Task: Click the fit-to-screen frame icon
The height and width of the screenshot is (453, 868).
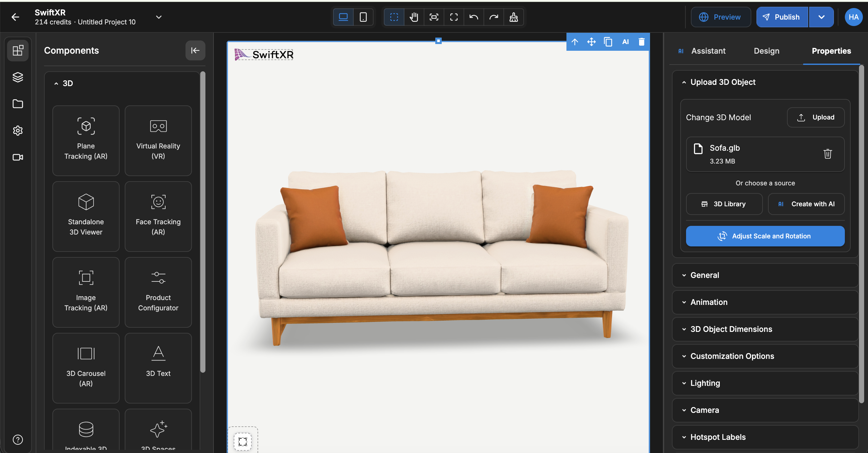Action: [434, 17]
